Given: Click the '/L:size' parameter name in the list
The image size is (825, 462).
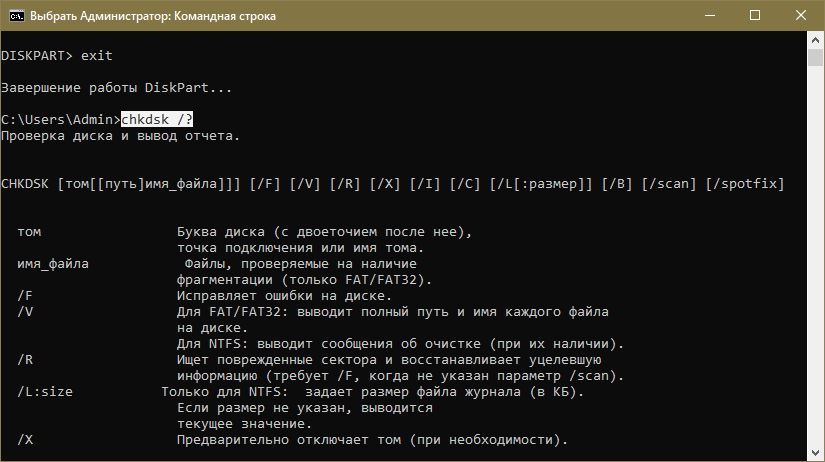Looking at the screenshot, I should pyautogui.click(x=45, y=392).
